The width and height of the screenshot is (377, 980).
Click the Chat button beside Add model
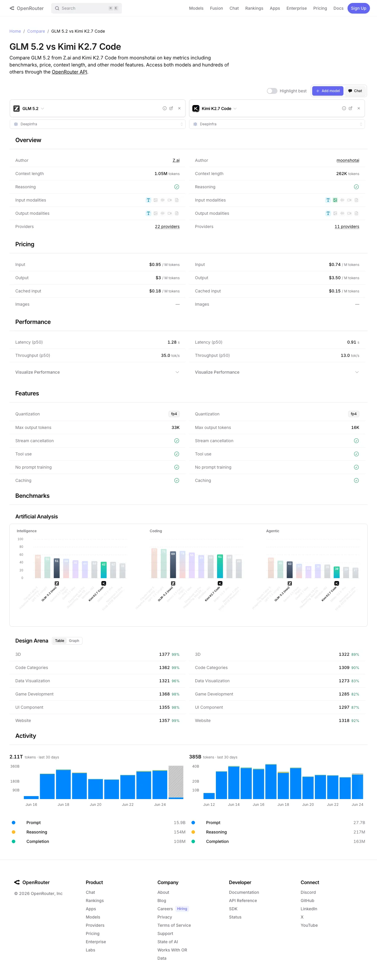[355, 91]
